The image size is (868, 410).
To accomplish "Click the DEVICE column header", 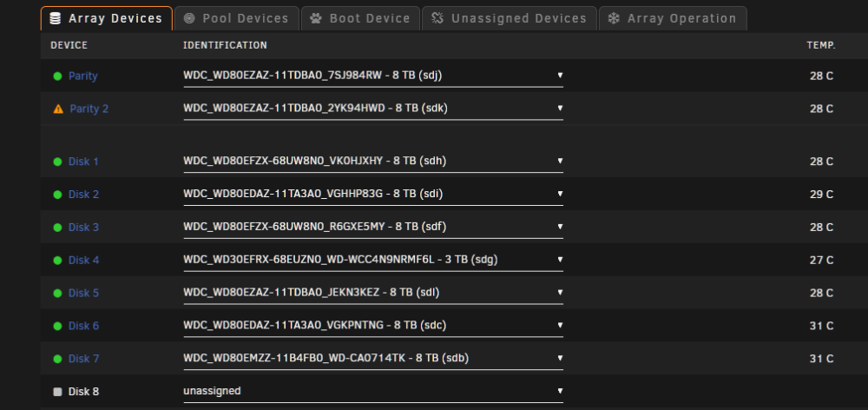I will tap(69, 45).
